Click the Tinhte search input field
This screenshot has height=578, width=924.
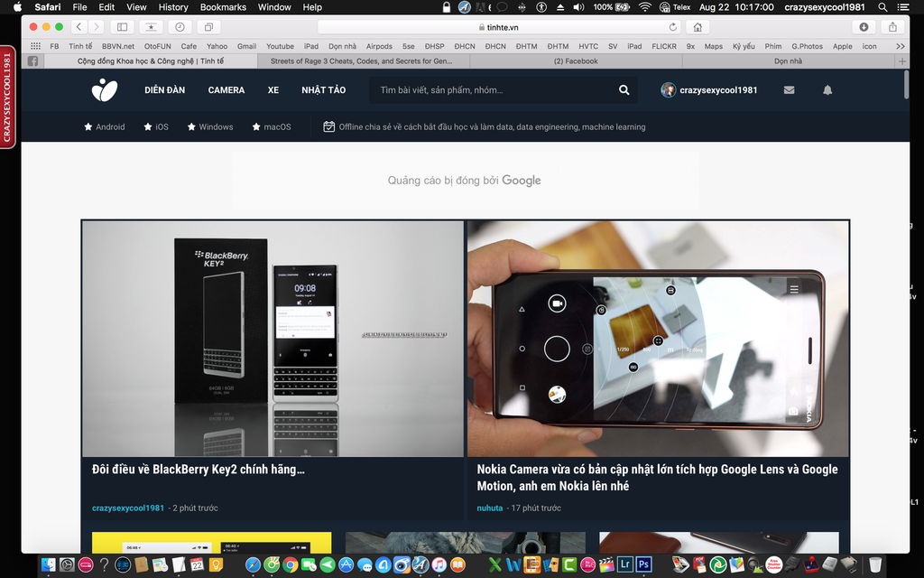492,90
